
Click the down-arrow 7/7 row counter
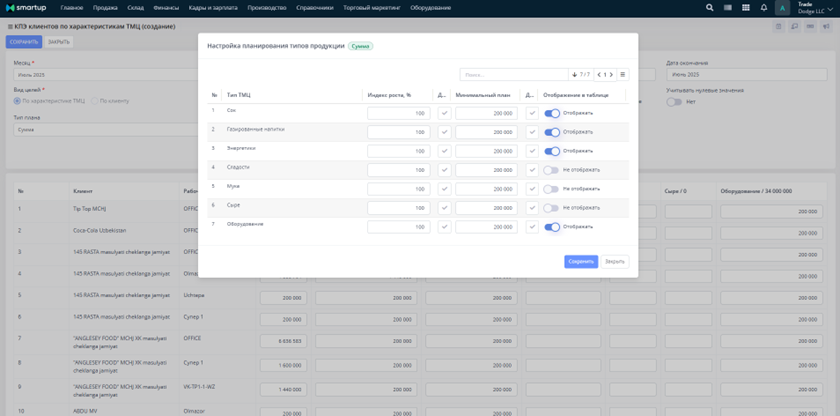pos(581,74)
